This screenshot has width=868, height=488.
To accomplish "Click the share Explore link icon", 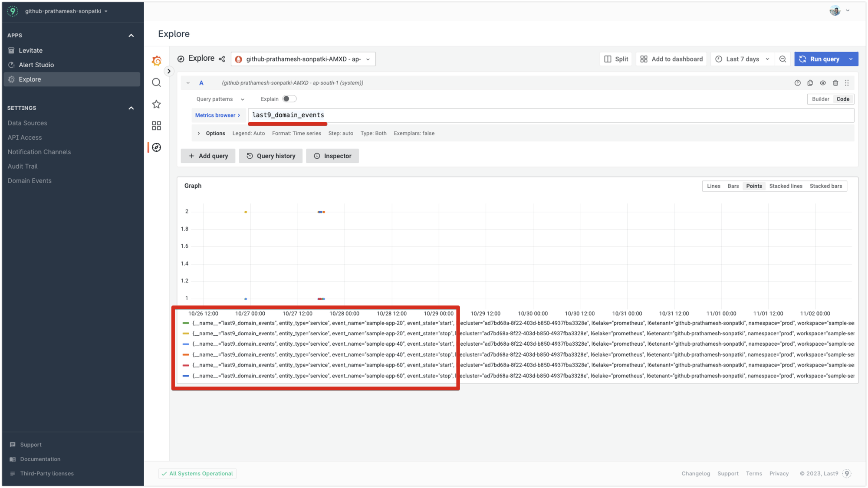I will point(222,59).
